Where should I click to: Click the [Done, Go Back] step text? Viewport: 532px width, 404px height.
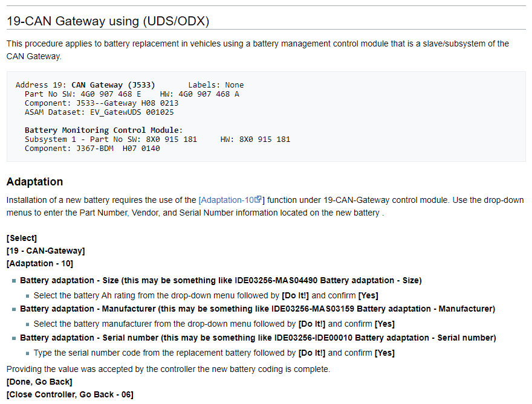39,382
